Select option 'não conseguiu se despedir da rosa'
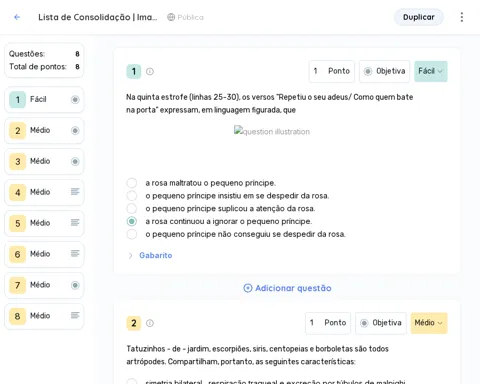480x384 pixels. (132, 234)
